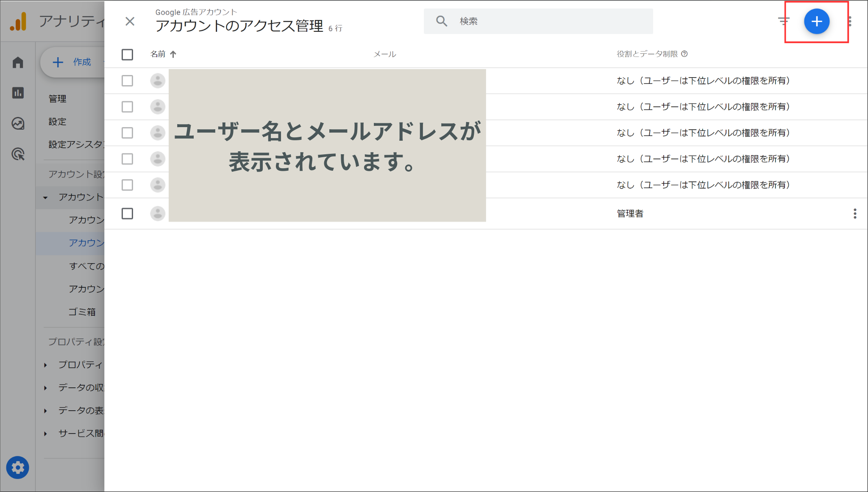
Task: Click the Google 広告アカウント subtitle
Action: click(196, 12)
